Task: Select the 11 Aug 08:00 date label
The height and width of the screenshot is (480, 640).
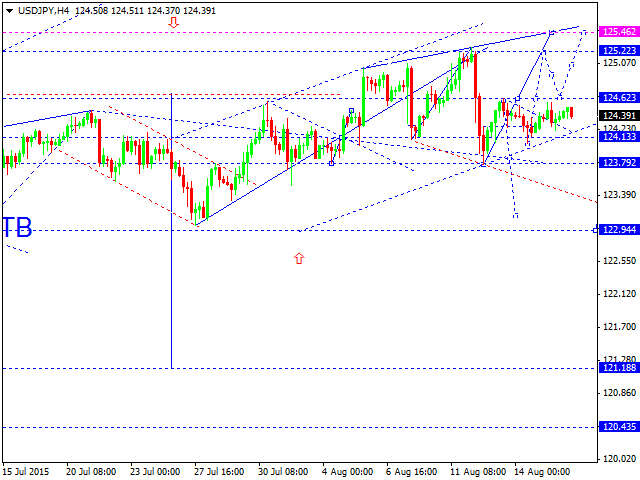Action: pyautogui.click(x=473, y=470)
